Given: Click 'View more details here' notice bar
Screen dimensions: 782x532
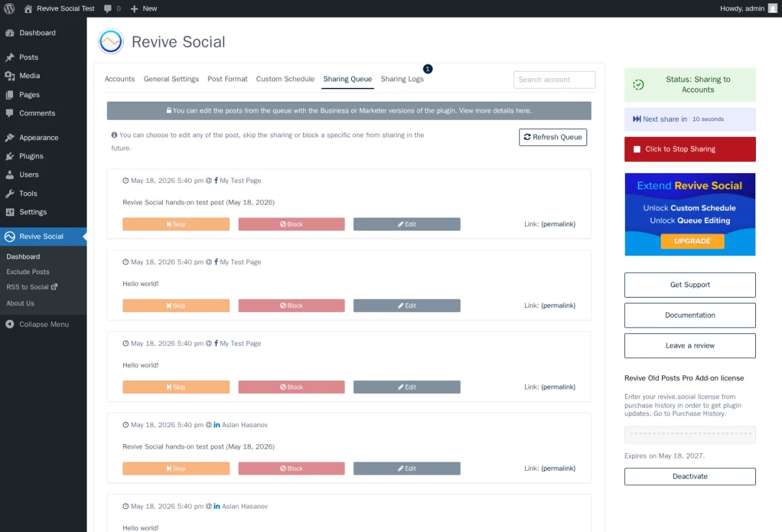Looking at the screenshot, I should [495, 111].
